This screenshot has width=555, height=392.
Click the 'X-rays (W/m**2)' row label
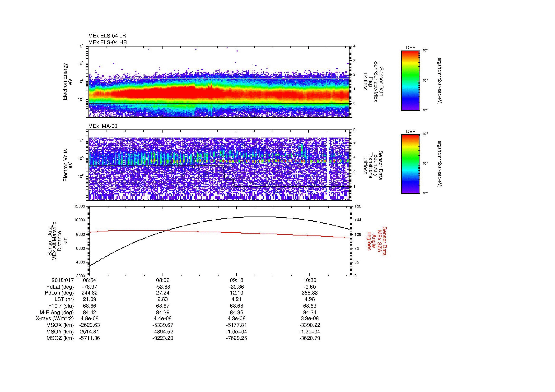tap(55, 319)
